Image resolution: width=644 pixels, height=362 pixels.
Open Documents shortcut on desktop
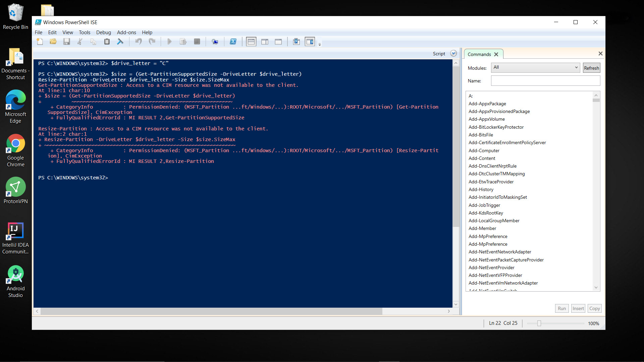pos(15,64)
